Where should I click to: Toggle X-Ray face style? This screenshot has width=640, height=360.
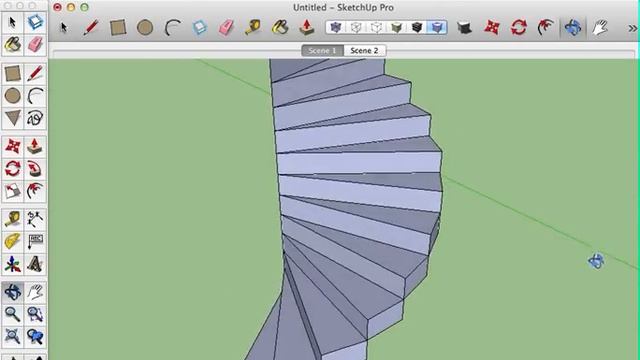coord(336,27)
